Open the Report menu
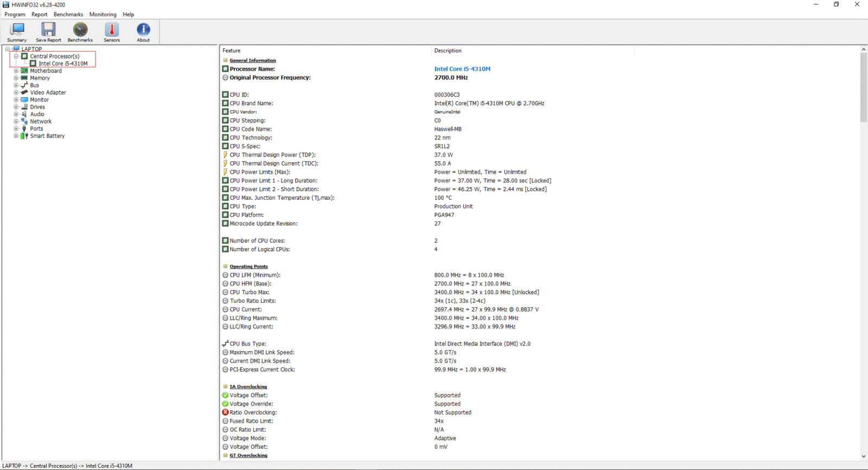The width and height of the screenshot is (868, 470). coord(39,15)
